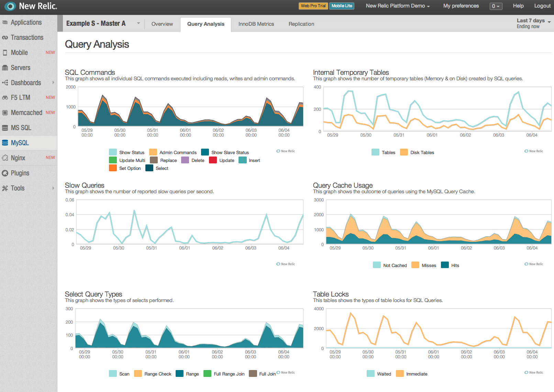Open the Nginx sidebar item
The width and height of the screenshot is (554, 392).
tap(29, 158)
